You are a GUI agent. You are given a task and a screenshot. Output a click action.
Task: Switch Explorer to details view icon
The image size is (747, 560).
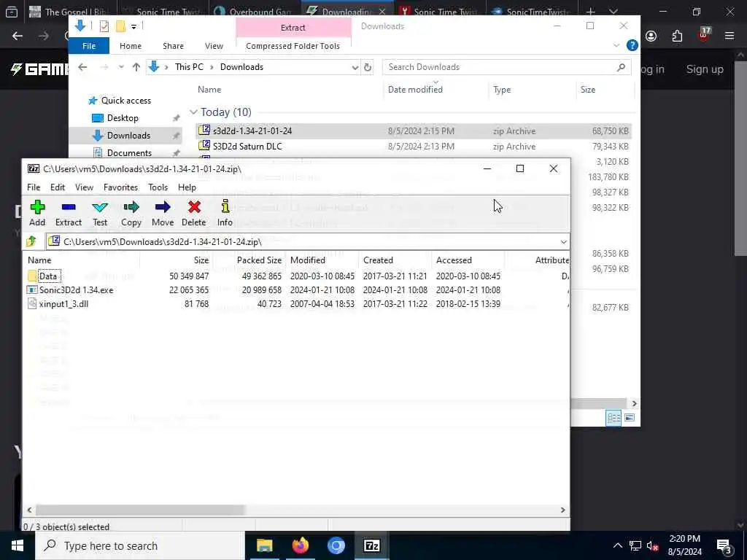click(614, 418)
